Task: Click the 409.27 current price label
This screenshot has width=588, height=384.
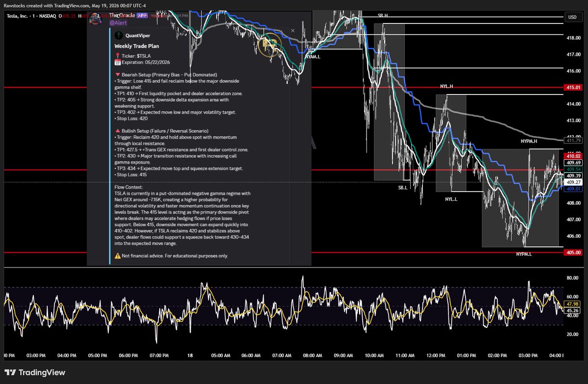Action: [573, 182]
